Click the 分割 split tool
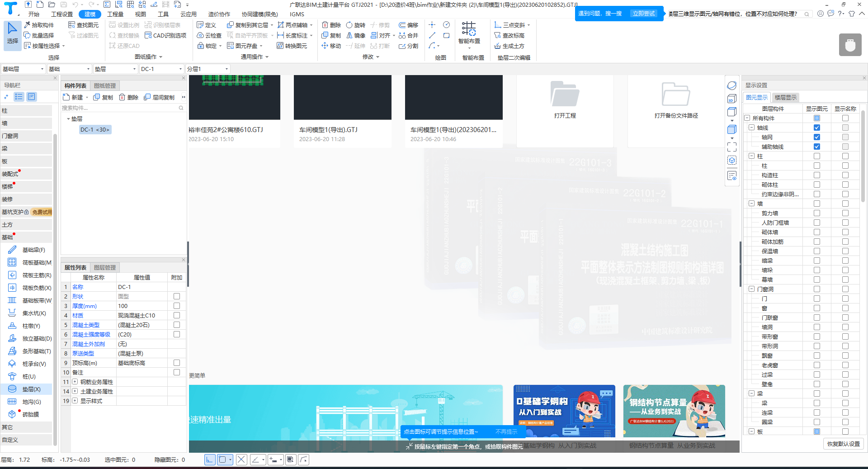Image resolution: width=868 pixels, height=469 pixels. [x=409, y=46]
